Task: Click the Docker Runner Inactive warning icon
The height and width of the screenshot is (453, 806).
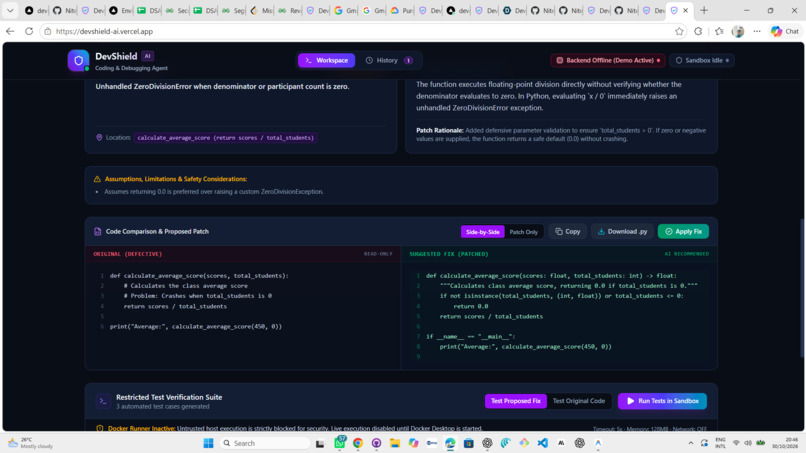Action: pyautogui.click(x=100, y=428)
